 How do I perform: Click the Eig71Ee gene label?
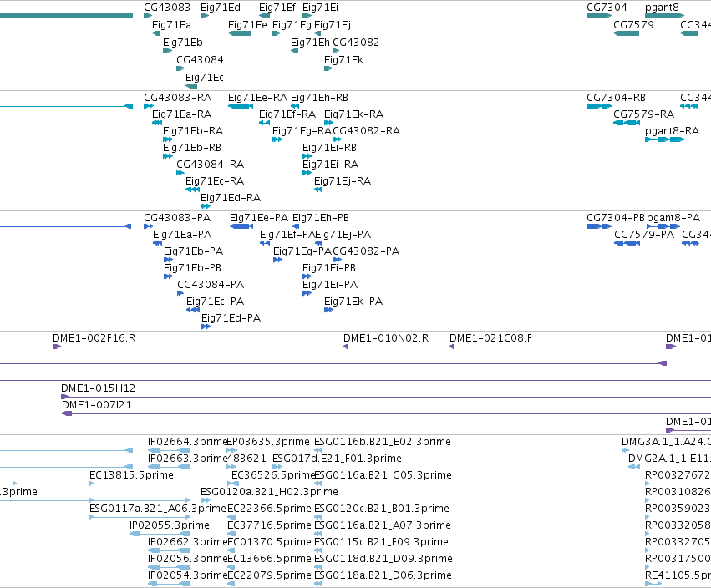tap(247, 25)
